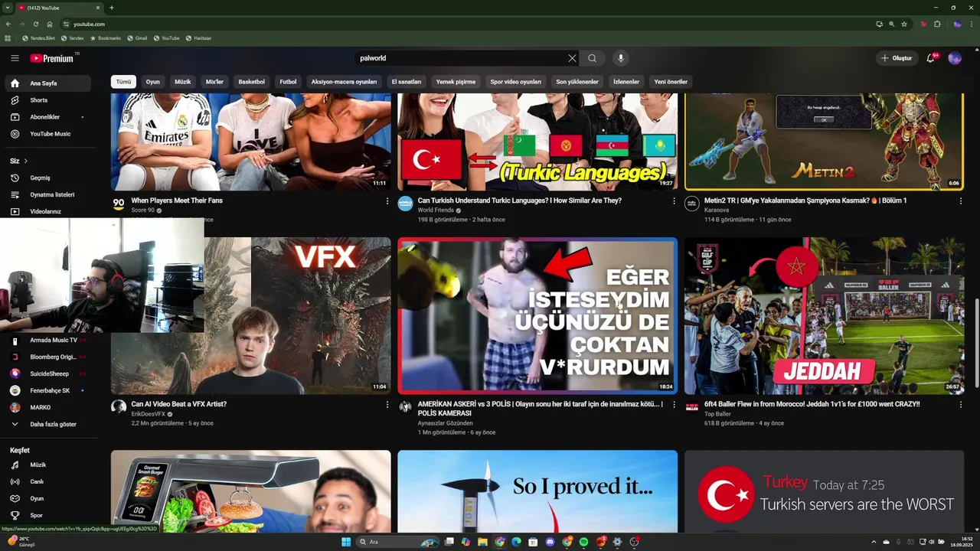Open Videolarınız in the sidebar

(x=48, y=211)
